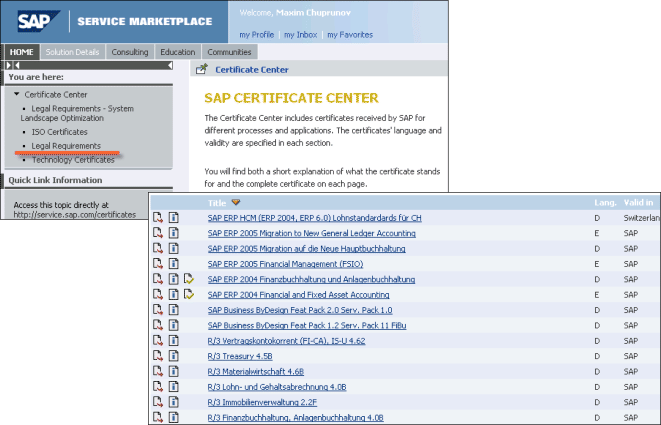Open SAP ERP HCM Lohnstandardards für CH link
Viewport: 661px width, 425px height.
(x=314, y=218)
